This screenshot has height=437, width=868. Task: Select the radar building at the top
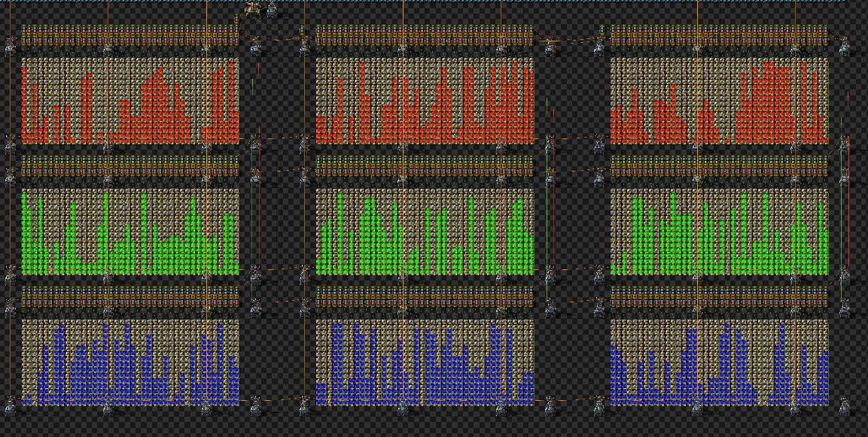(254, 11)
